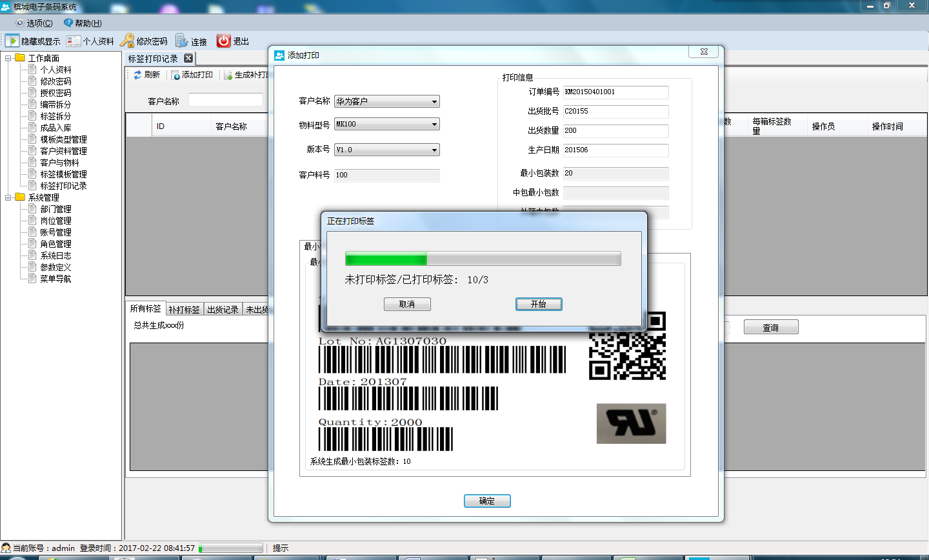Click the 隐藏或显示 toolbar icon
Image resolution: width=929 pixels, height=560 pixels.
(x=12, y=41)
